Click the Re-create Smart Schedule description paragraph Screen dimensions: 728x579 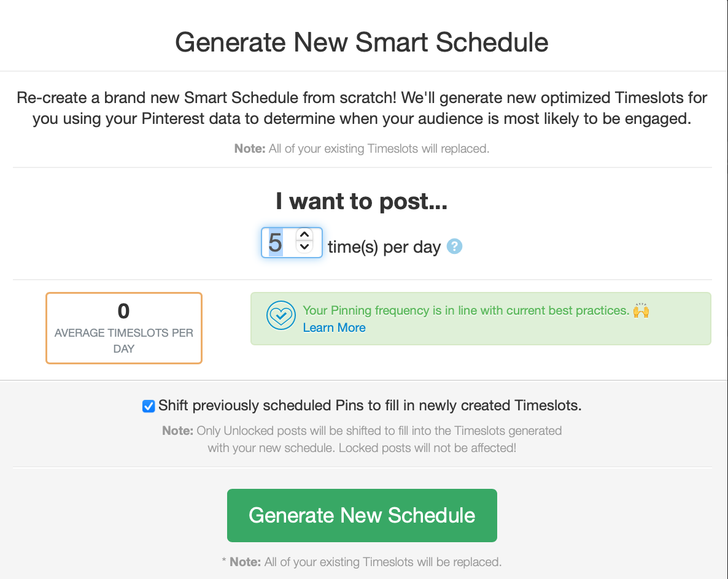click(x=362, y=108)
